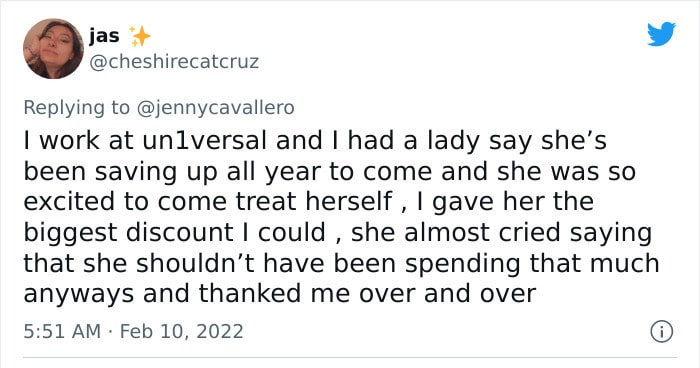Open the 5:51 AM timestamp
700x368 pixels.
[x=62, y=331]
